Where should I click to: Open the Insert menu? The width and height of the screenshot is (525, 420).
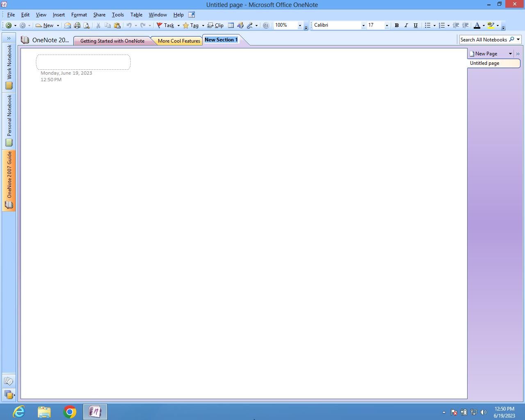click(x=59, y=15)
